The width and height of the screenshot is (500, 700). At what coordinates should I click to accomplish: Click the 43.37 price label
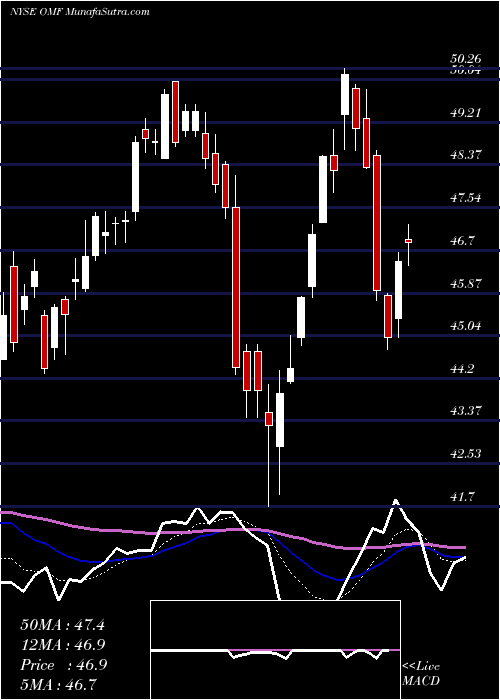[x=466, y=412]
